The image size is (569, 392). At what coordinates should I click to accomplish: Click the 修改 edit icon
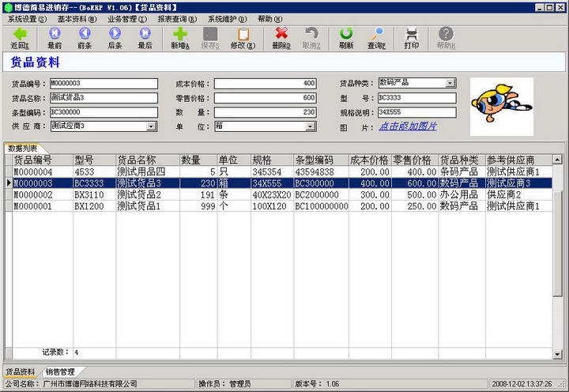click(243, 37)
